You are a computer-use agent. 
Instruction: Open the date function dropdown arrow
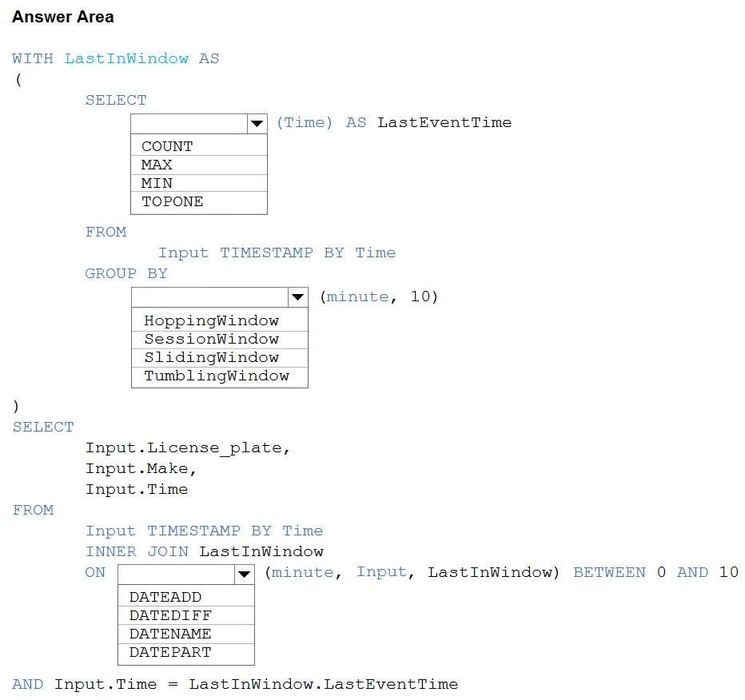click(245, 575)
